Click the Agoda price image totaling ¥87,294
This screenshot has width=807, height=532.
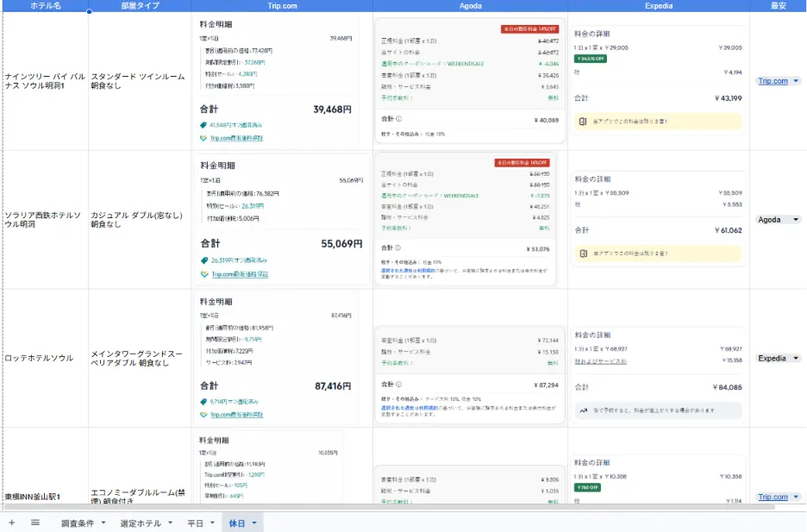[x=471, y=376]
